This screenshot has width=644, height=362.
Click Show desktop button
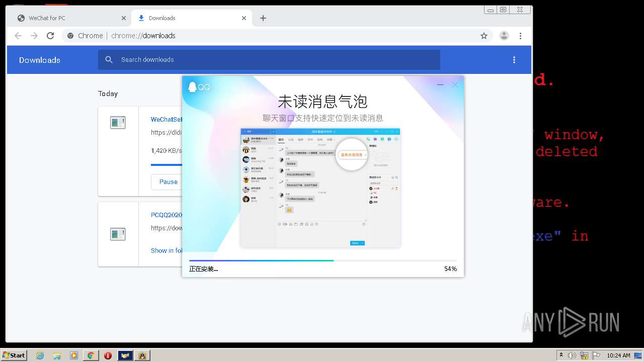[x=638, y=355]
